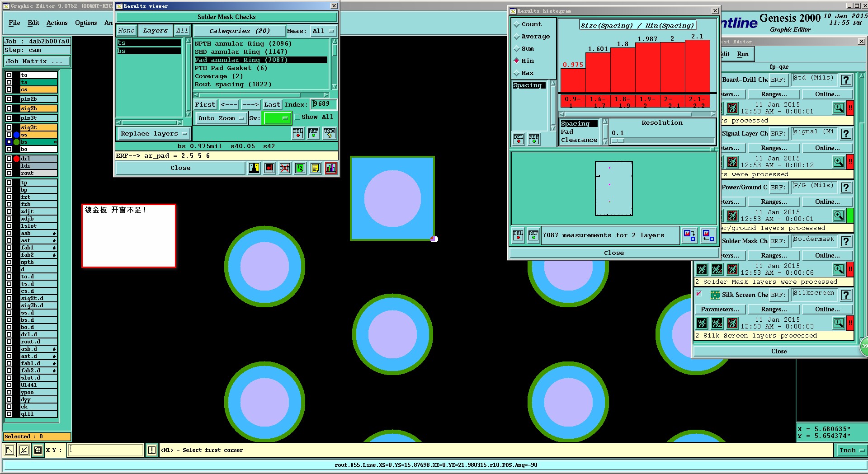Select the Min radio option in histogram
Screen dimensions: 868x474
[x=516, y=61]
